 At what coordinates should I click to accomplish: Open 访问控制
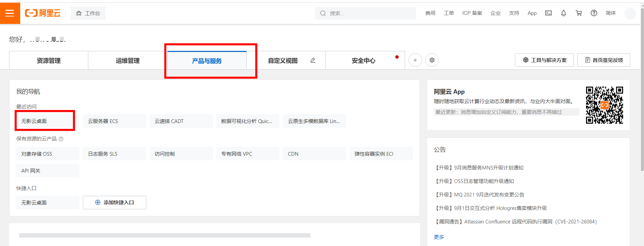coord(181,154)
